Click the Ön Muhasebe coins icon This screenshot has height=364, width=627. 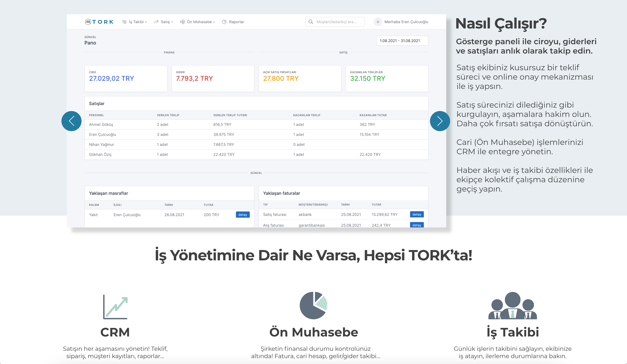pos(182,22)
